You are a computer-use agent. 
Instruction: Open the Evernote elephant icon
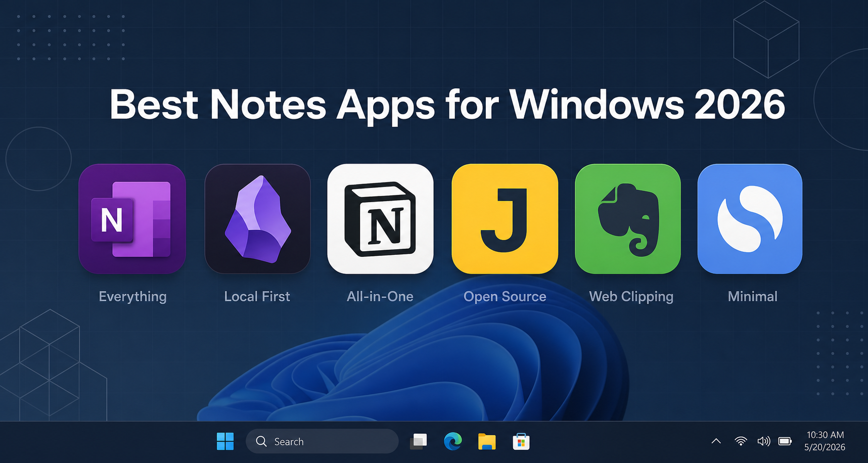pos(628,219)
